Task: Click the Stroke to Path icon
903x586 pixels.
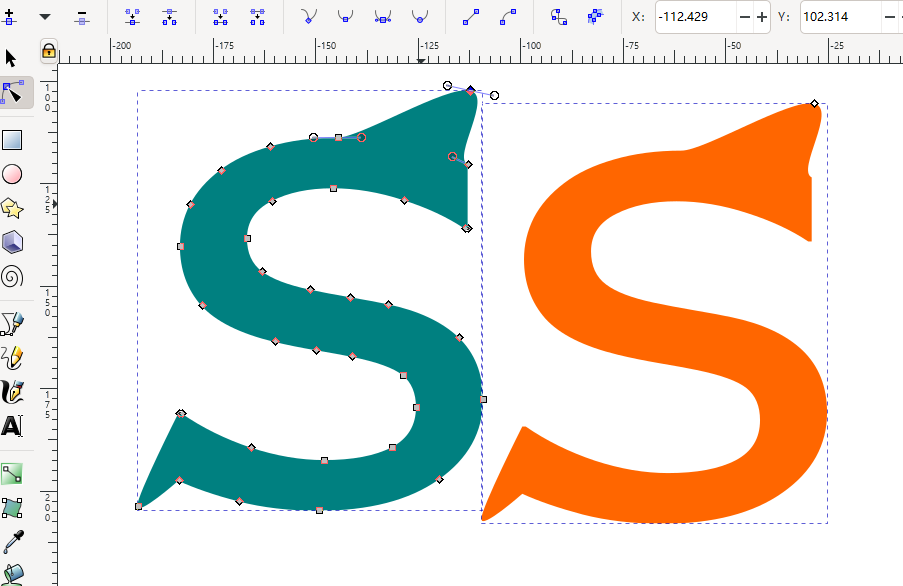Action: point(595,17)
